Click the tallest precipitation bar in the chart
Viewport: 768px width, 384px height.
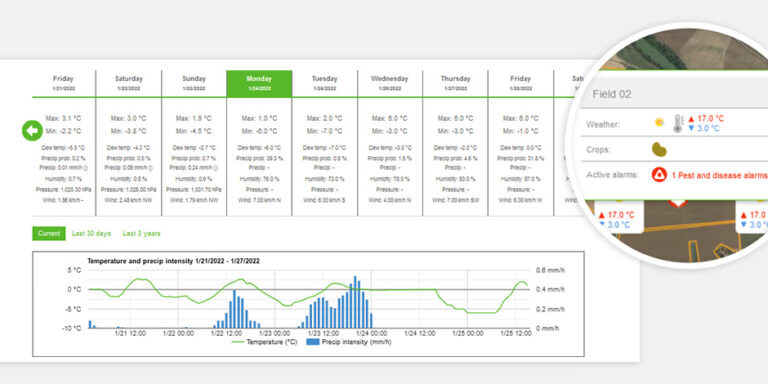(x=355, y=302)
